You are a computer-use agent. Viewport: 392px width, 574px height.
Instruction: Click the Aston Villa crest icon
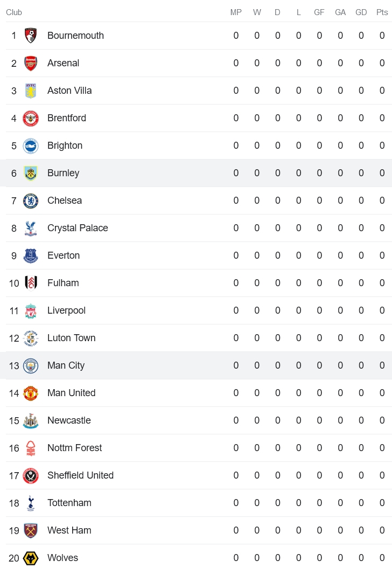click(31, 91)
